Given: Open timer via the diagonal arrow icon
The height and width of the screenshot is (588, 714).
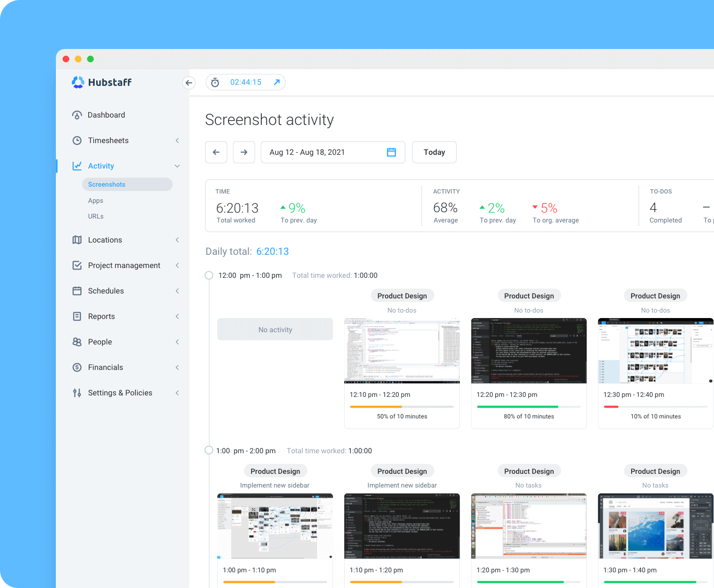Looking at the screenshot, I should click(277, 82).
